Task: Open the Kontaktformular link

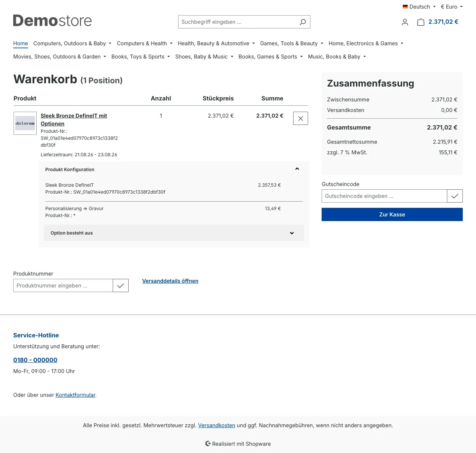Action: (75, 395)
